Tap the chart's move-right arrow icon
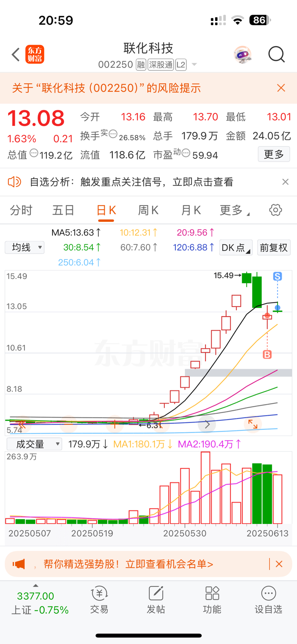This screenshot has height=644, width=297. [x=207, y=424]
